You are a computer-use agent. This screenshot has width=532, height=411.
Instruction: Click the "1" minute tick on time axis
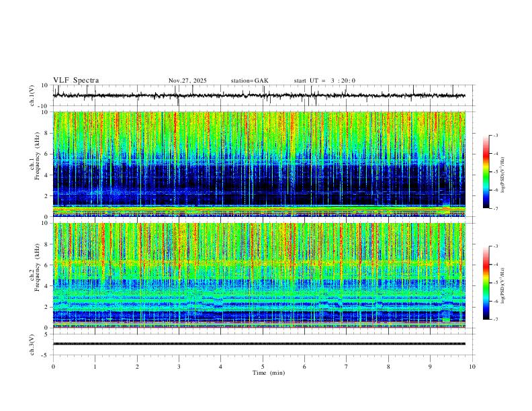(95, 367)
